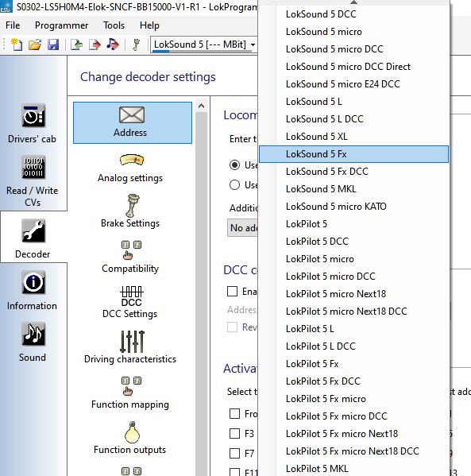Select LokSound 5 Fx from the list
The image size is (471, 476).
(353, 154)
